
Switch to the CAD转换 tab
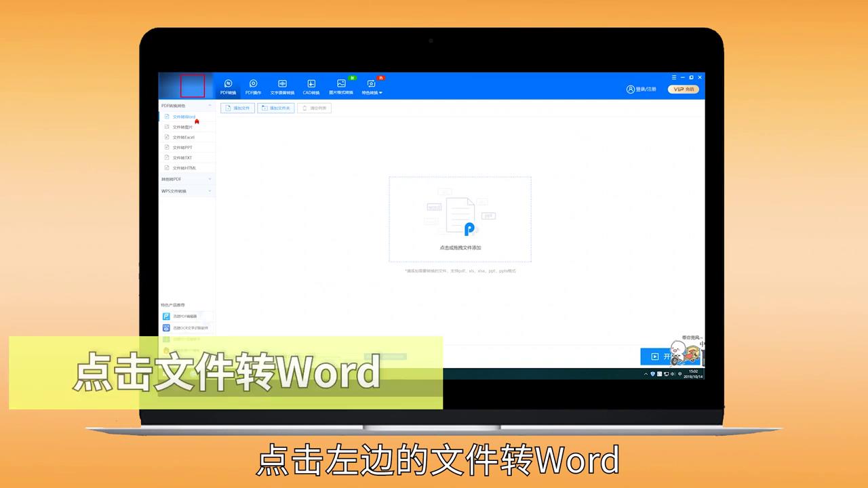[x=311, y=87]
